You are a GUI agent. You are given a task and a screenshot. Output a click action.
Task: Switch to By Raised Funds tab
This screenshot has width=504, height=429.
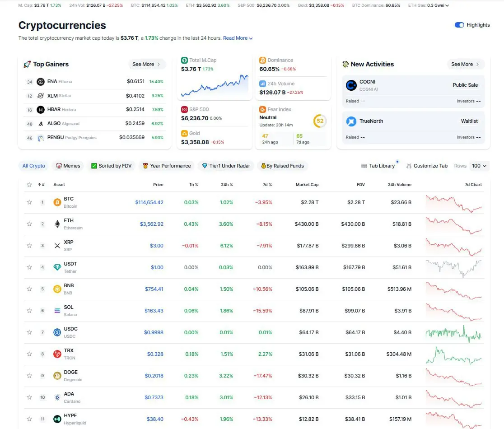pyautogui.click(x=283, y=166)
